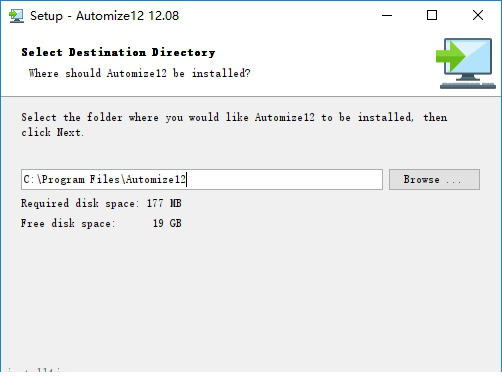
Task: Minimize the Setup window
Action: tap(387, 15)
